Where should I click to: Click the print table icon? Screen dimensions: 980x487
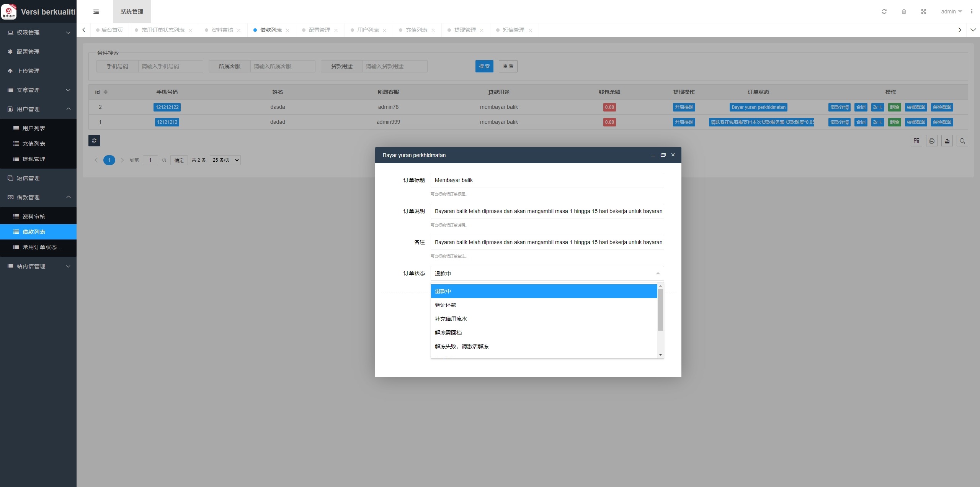tap(932, 141)
